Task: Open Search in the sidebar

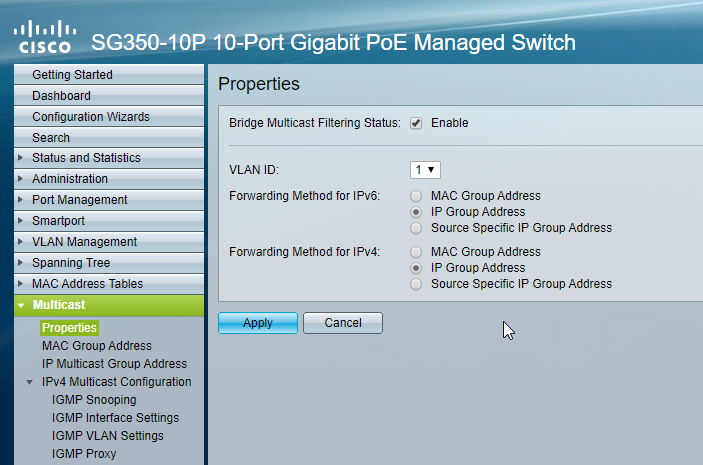Action: tap(109, 138)
